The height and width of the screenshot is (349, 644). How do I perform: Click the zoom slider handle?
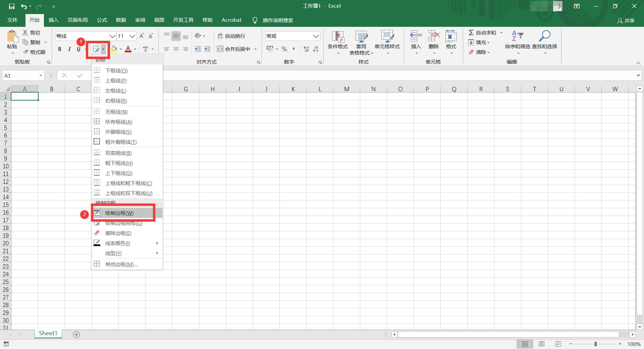click(x=595, y=344)
